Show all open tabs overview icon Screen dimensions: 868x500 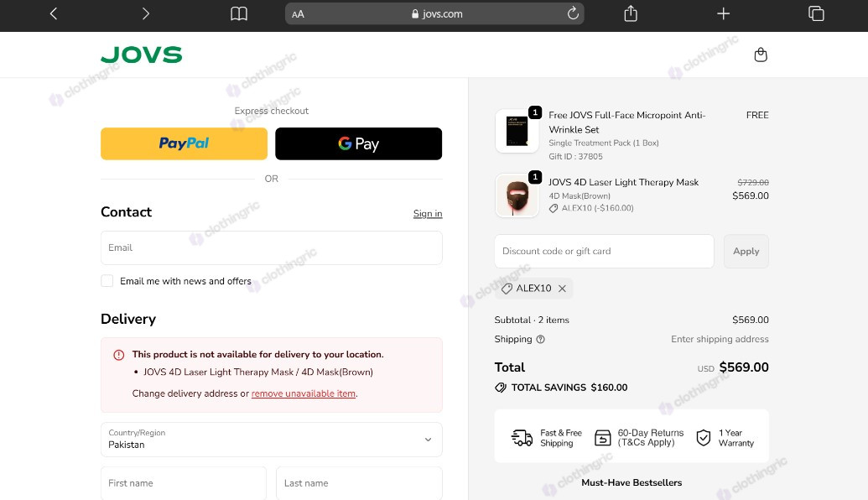816,13
